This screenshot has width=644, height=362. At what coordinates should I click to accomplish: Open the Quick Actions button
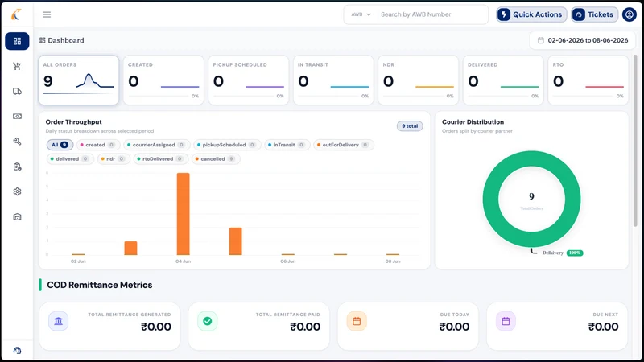pos(531,14)
